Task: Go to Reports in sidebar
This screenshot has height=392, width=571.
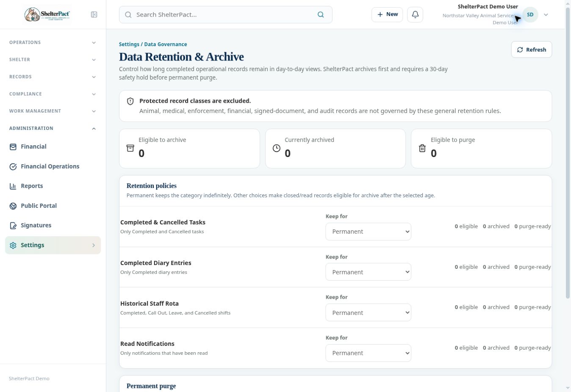Action: 53,186
